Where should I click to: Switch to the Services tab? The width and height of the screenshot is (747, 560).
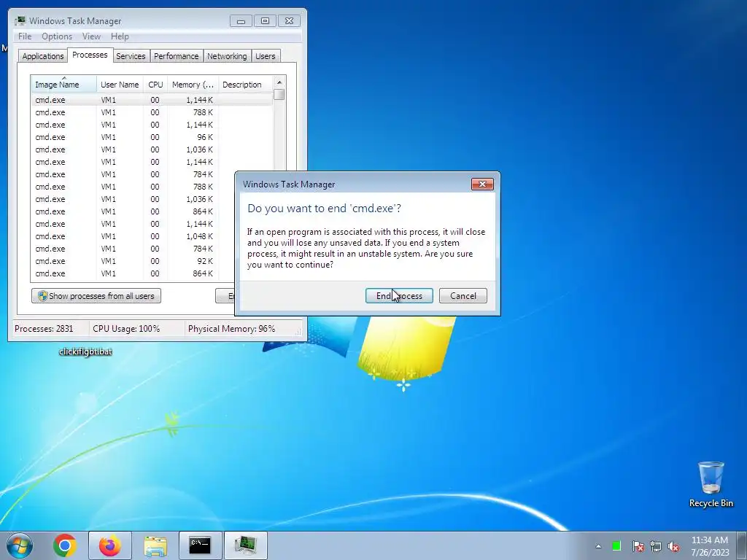tap(131, 55)
